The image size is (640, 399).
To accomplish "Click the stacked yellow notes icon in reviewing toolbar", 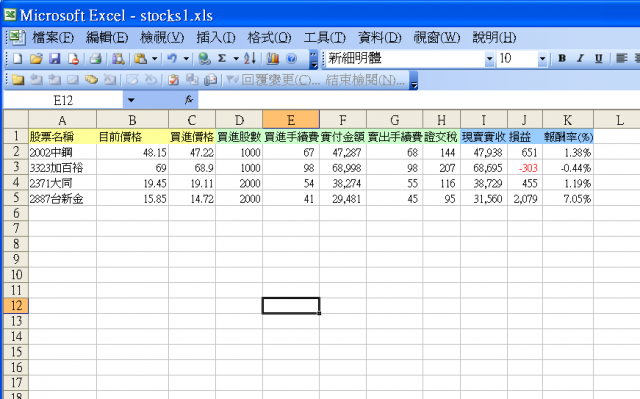I will click(x=91, y=80).
